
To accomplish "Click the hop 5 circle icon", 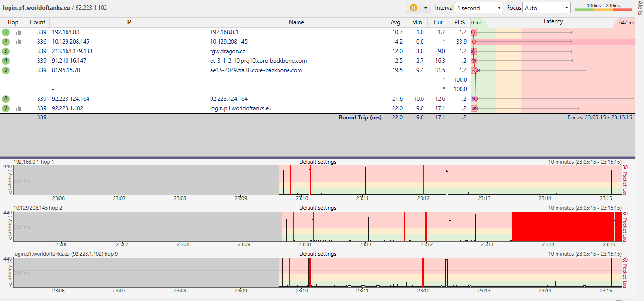I will coord(6,70).
